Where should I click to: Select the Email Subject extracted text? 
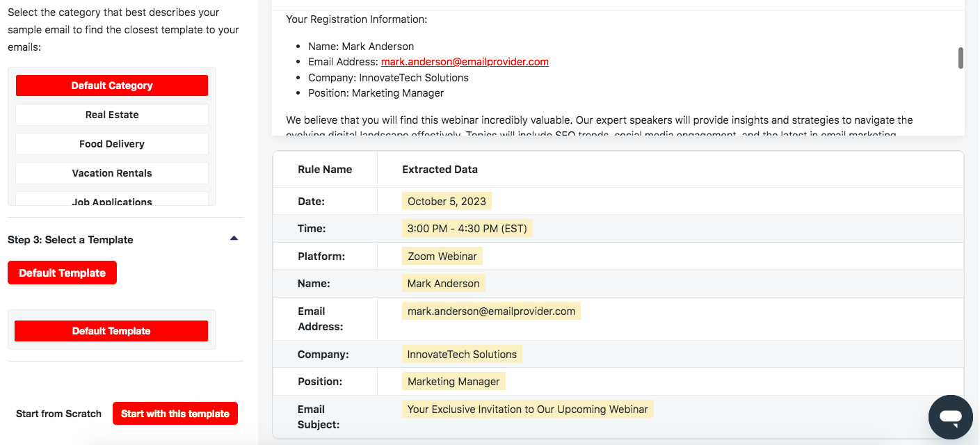[x=527, y=409]
